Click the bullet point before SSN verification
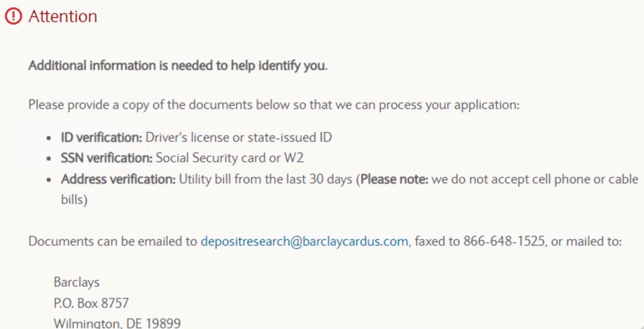 point(49,159)
